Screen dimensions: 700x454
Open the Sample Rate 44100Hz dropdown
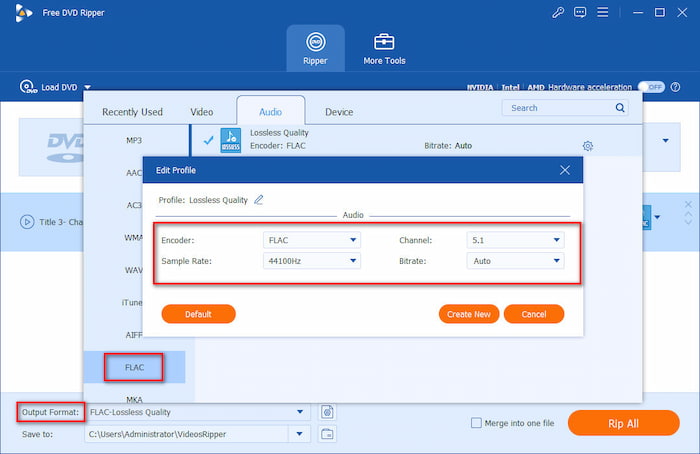(x=312, y=261)
